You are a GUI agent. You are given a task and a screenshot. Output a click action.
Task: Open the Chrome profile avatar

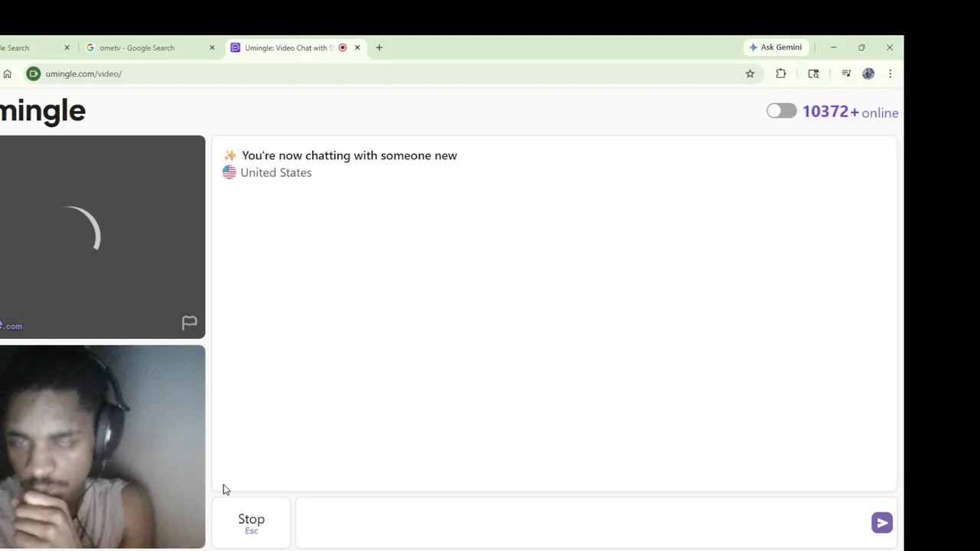point(868,73)
